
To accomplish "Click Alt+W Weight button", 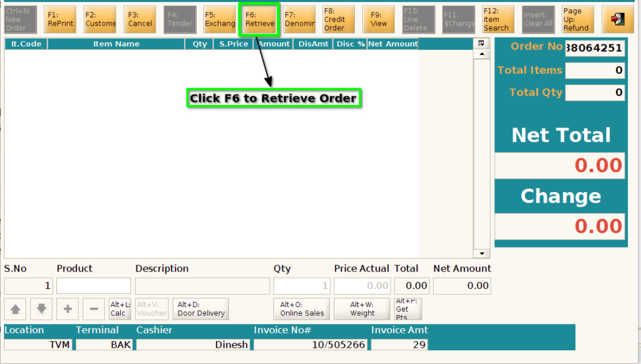I will (362, 309).
